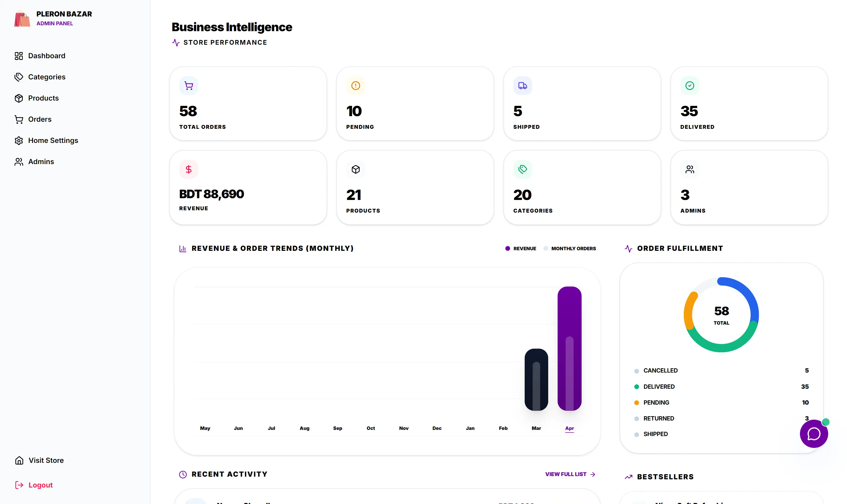Click the truck icon on Shipped card
The width and height of the screenshot is (847, 504).
click(522, 86)
